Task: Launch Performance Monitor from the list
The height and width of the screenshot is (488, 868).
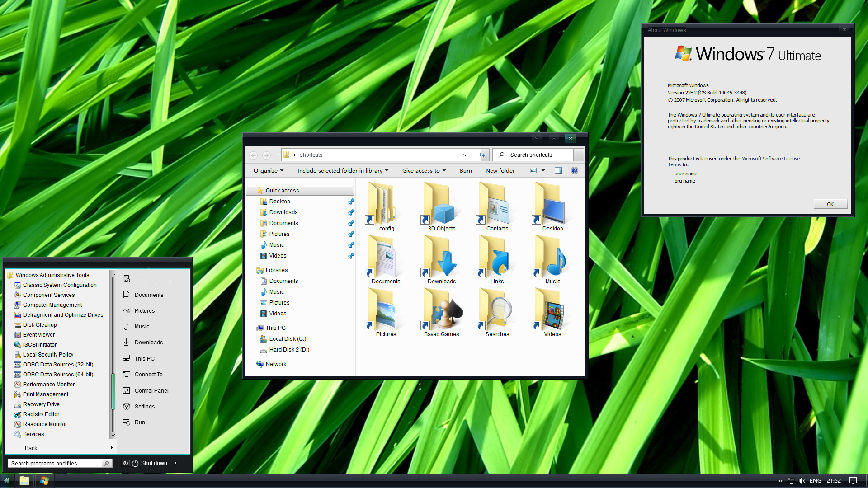Action: 48,385
